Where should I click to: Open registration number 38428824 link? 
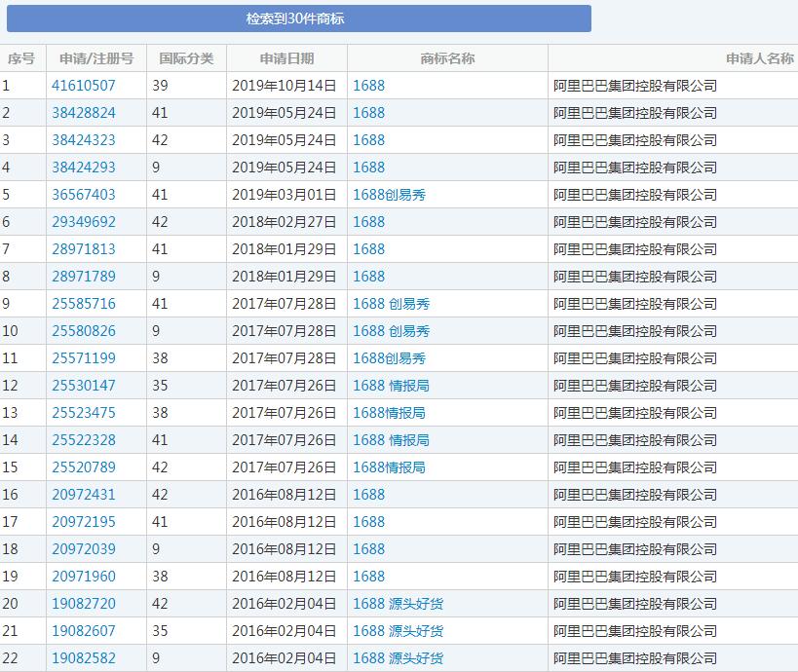[84, 113]
